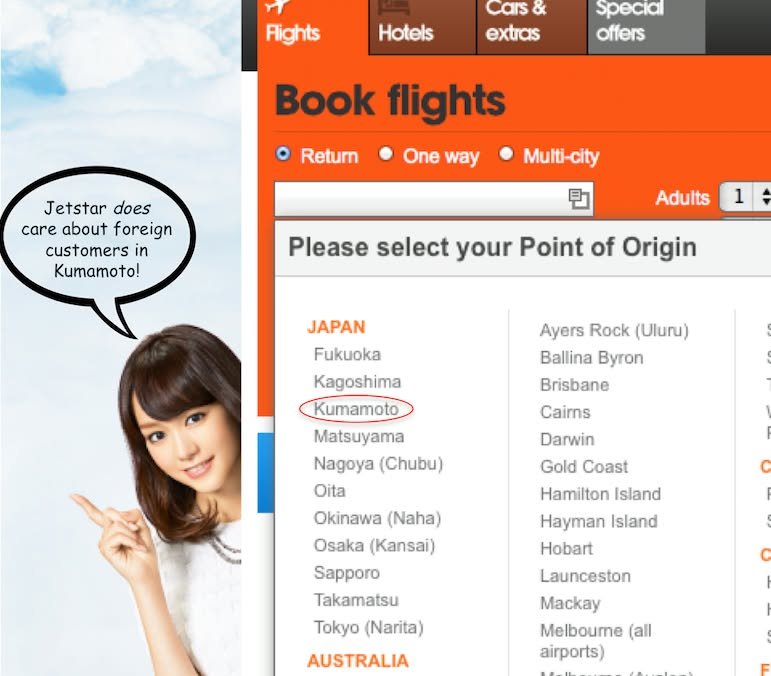Pick Tokyo (Narita) as origin
Screen dimensions: 771x676
coord(368,628)
